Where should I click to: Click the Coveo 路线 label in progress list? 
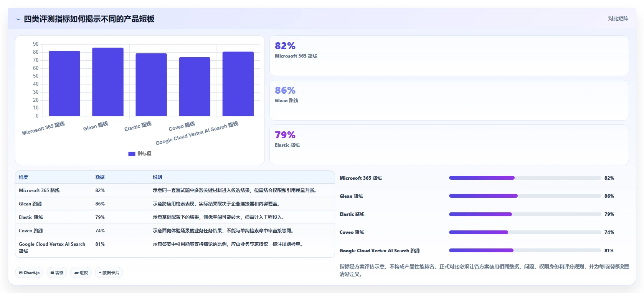point(352,232)
